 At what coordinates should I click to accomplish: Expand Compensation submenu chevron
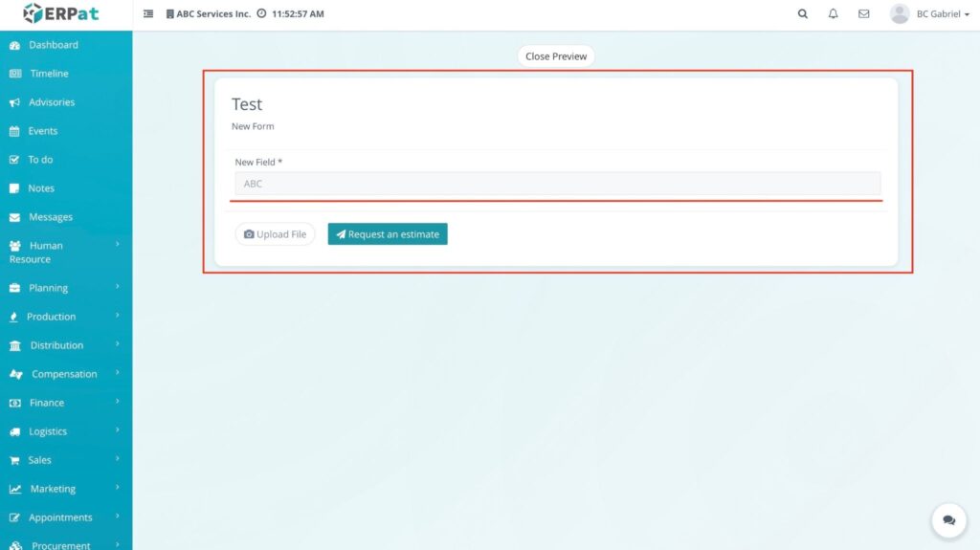(x=117, y=373)
